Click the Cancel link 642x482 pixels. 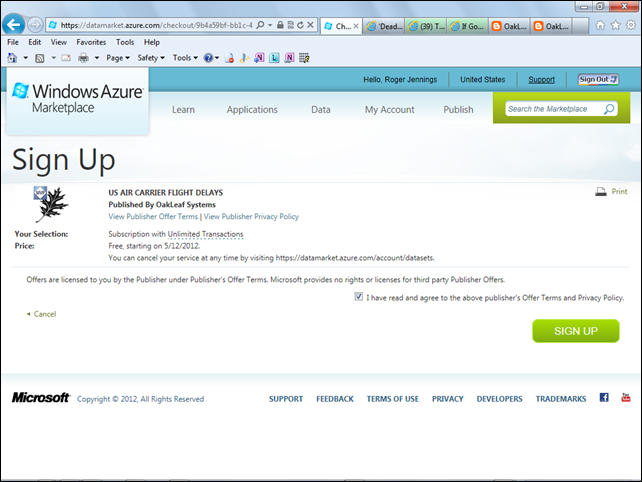click(x=45, y=314)
